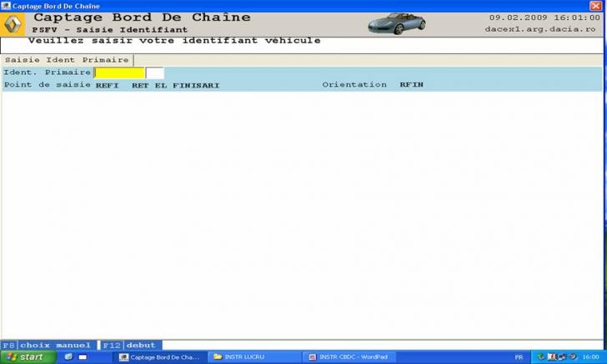Image resolution: width=607 pixels, height=364 pixels.
Task: Click the dacexl.arg.dacia.ro server name
Action: pyautogui.click(x=540, y=29)
